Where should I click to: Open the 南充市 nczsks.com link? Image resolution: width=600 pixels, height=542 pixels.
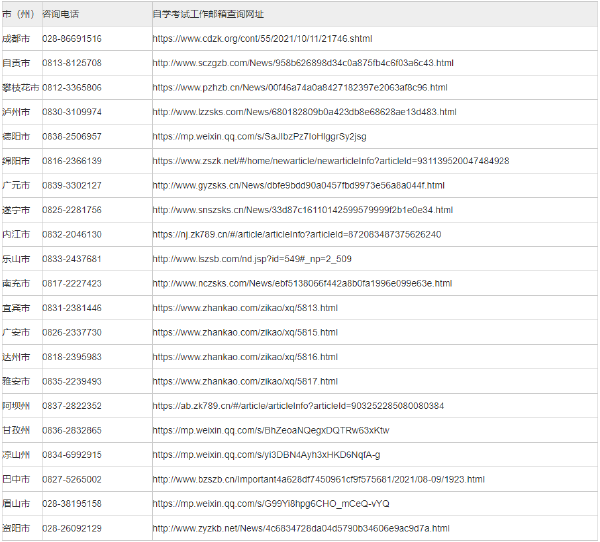point(302,284)
